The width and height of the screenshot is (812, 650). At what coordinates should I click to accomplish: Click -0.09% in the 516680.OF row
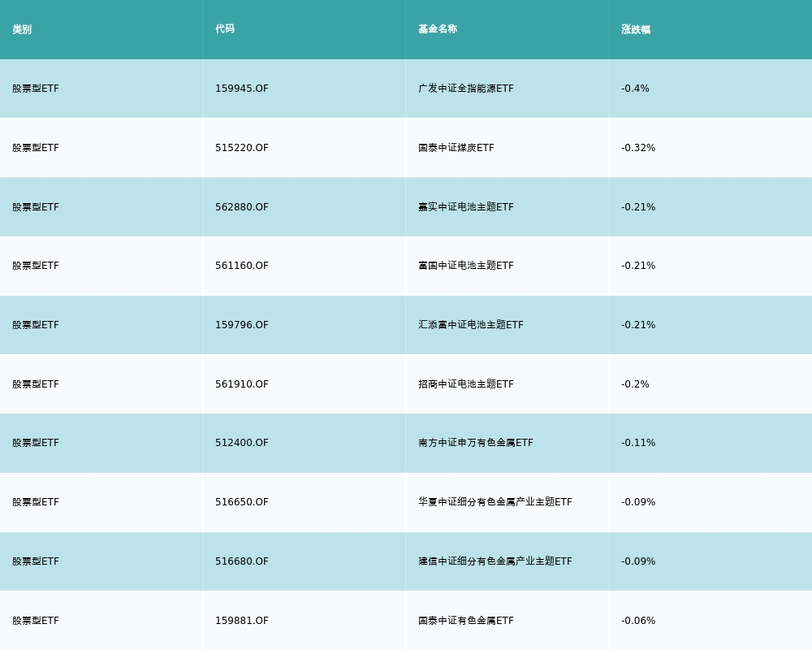[638, 561]
